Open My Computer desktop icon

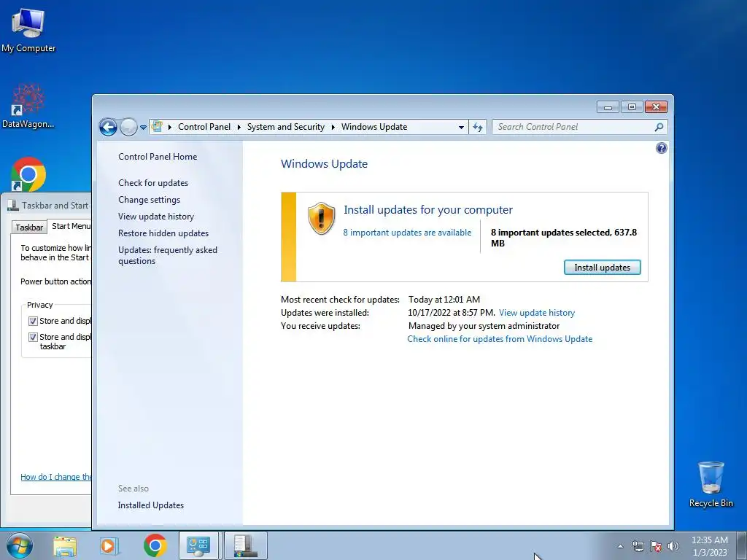(x=28, y=31)
